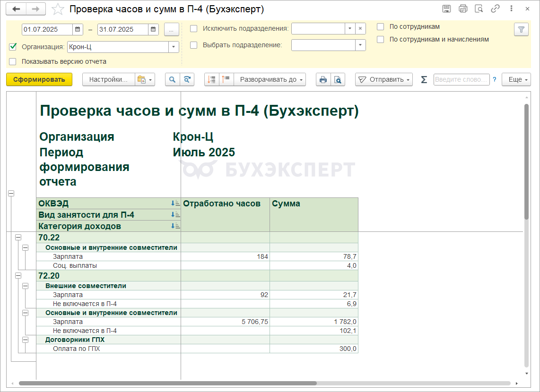The height and width of the screenshot is (392, 540).
Task: Click the printer icon in title bar
Action: tap(462, 9)
